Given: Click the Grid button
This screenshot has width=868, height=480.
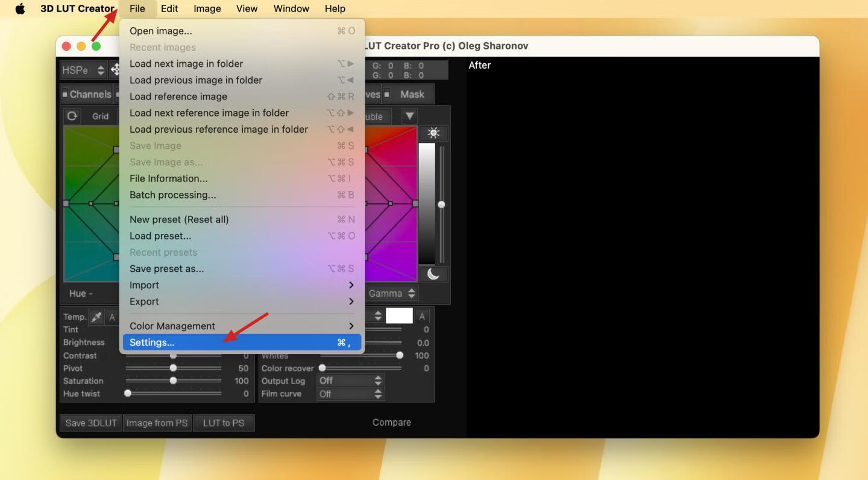Looking at the screenshot, I should (x=100, y=116).
